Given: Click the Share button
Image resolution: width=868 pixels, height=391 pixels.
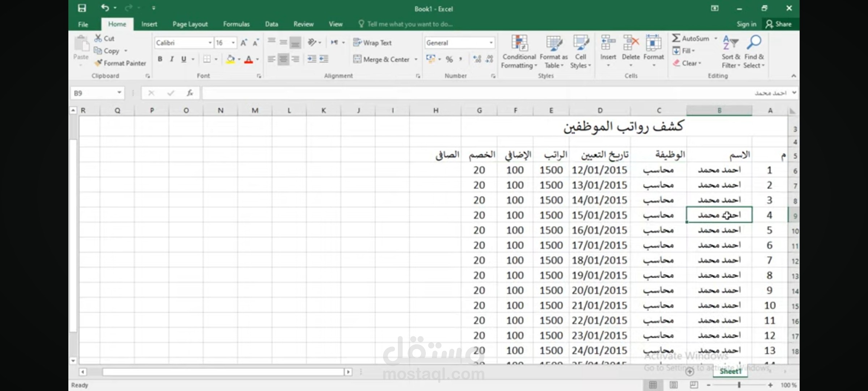Looking at the screenshot, I should click(x=779, y=24).
